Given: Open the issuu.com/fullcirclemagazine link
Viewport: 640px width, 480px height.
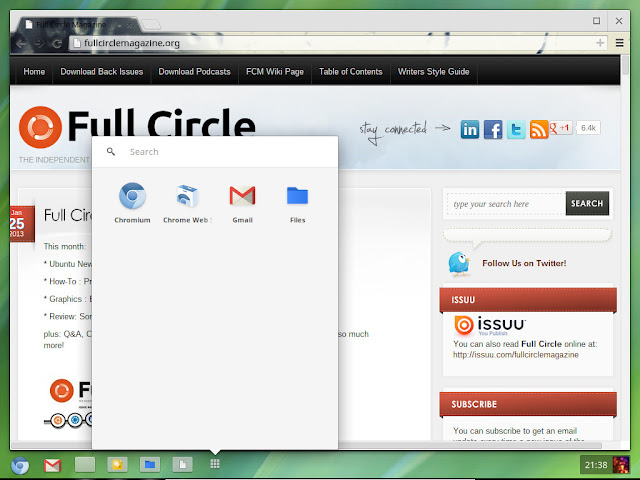Looking at the screenshot, I should click(x=516, y=355).
